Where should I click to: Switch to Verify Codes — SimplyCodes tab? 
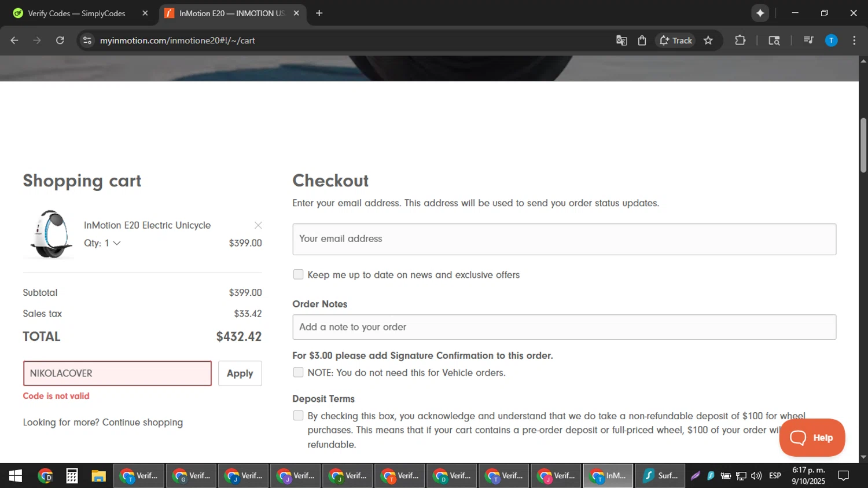point(76,13)
